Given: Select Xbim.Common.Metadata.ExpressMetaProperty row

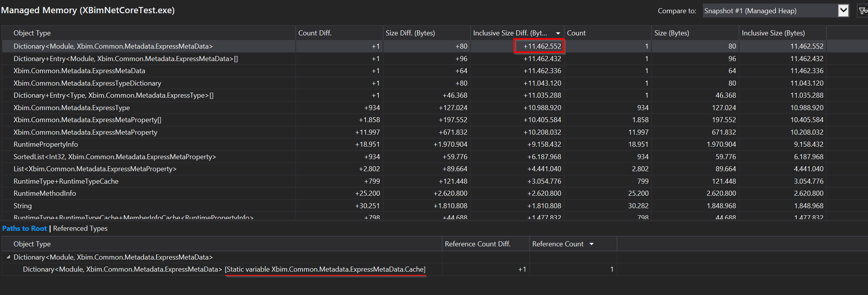Looking at the screenshot, I should [434, 132].
